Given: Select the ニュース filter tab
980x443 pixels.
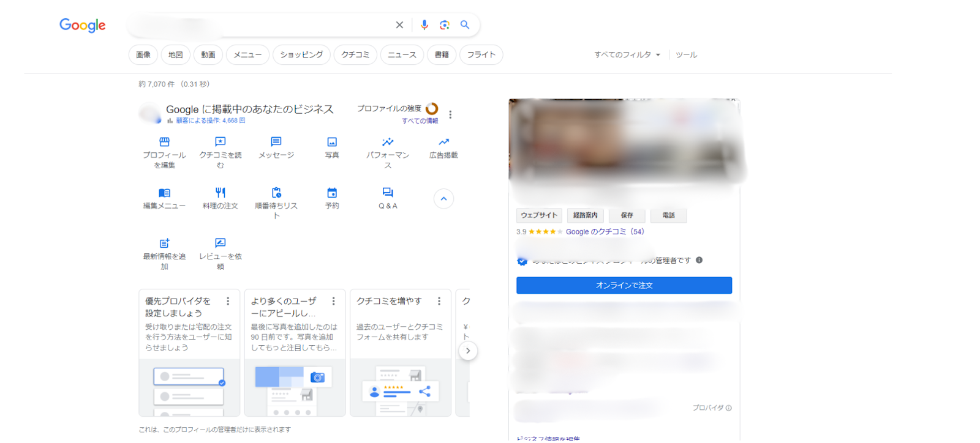Looking at the screenshot, I should coord(402,55).
